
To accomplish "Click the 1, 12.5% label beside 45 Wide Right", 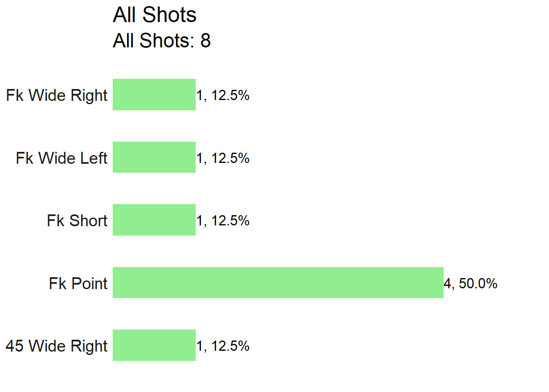I will click(x=223, y=346).
